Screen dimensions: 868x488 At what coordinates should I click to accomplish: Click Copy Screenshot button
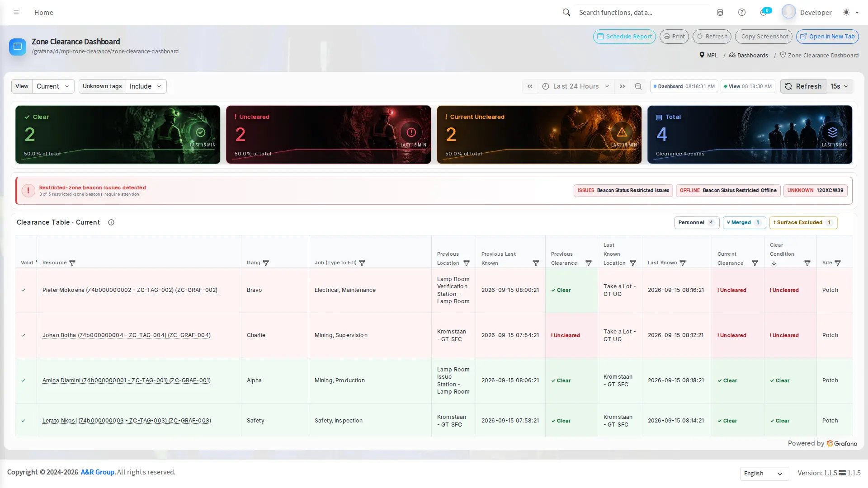tap(764, 37)
